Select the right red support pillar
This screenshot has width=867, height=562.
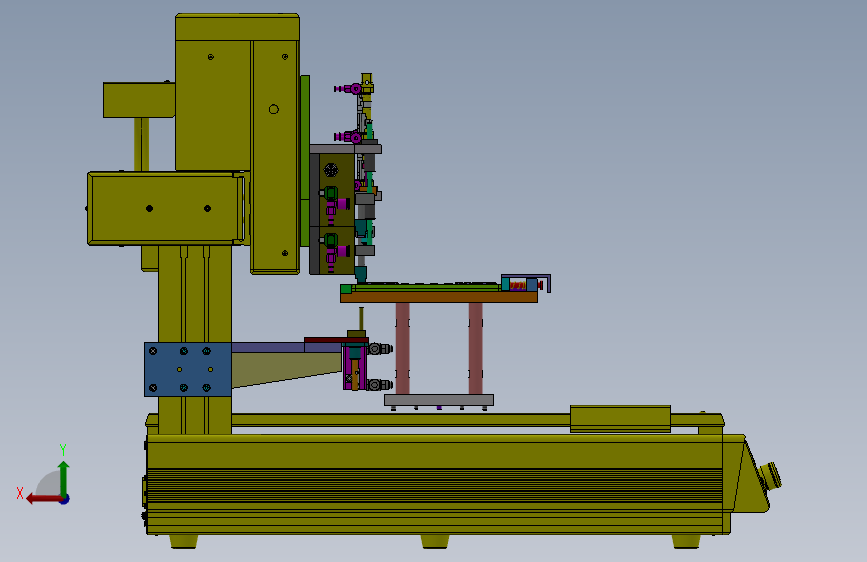pos(476,348)
